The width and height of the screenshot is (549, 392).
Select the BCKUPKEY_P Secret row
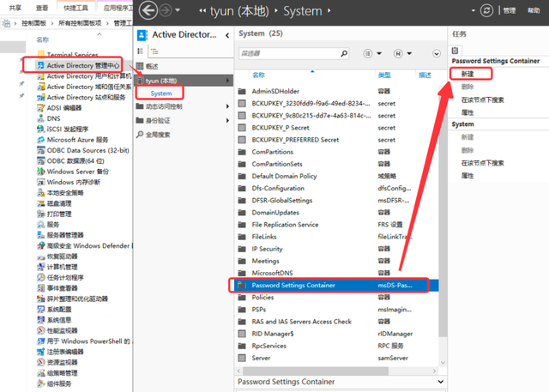(337, 128)
